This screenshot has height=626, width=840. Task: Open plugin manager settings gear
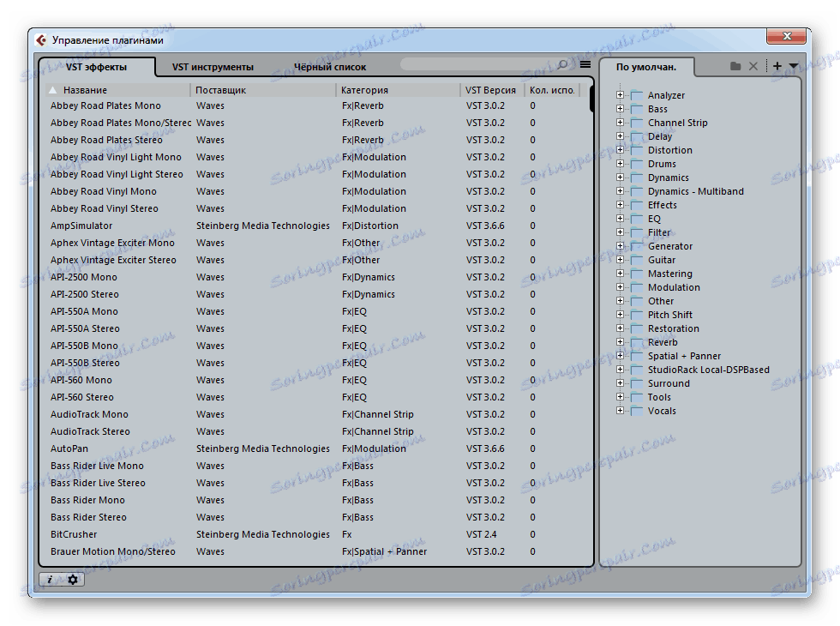73,580
